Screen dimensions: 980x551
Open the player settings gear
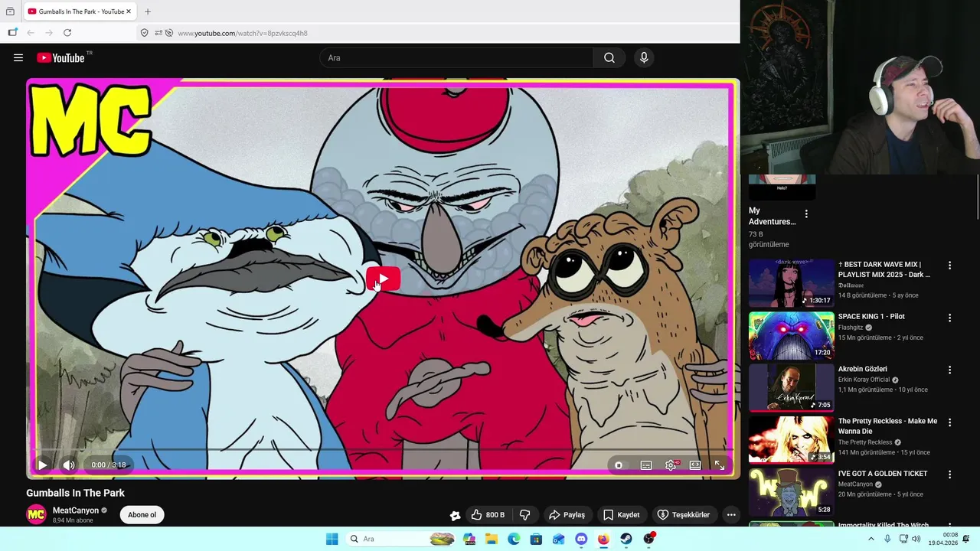point(671,465)
